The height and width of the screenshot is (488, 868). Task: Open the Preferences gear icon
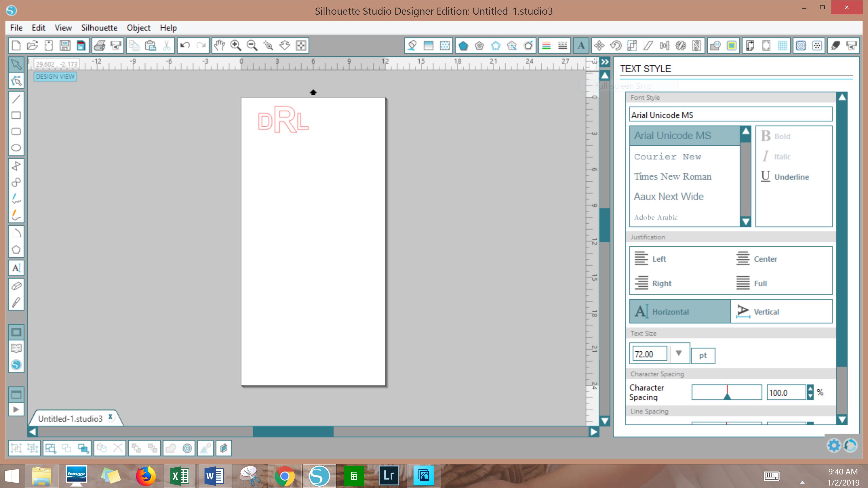click(834, 445)
